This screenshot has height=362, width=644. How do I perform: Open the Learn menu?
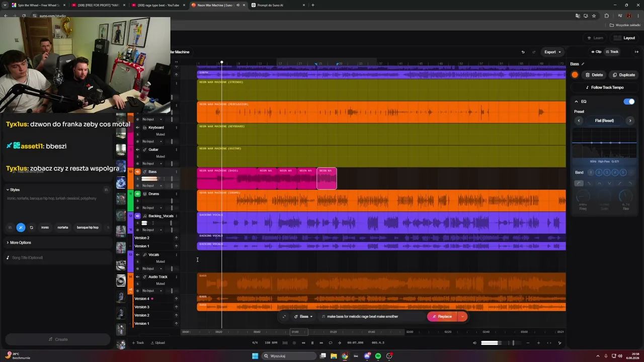[x=595, y=38]
